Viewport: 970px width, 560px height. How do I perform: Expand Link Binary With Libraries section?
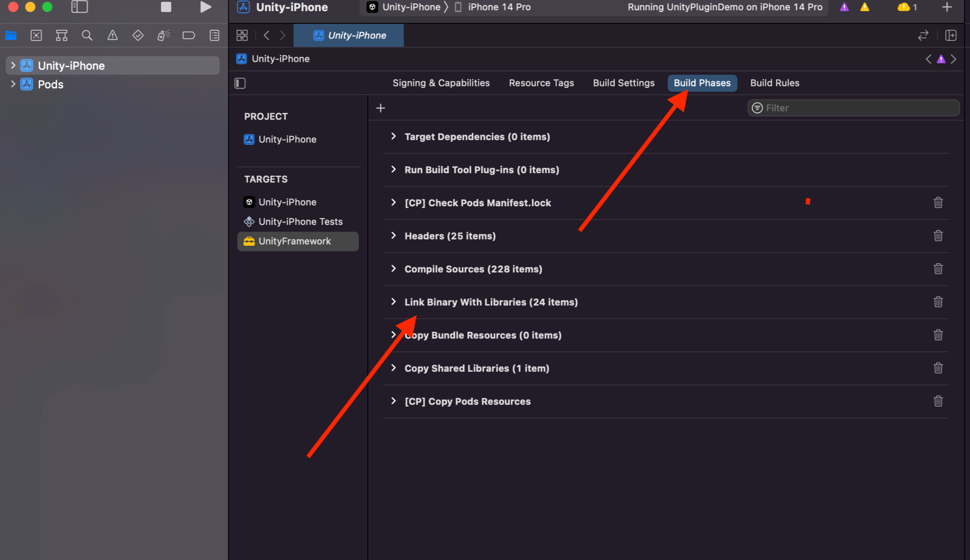(x=393, y=302)
